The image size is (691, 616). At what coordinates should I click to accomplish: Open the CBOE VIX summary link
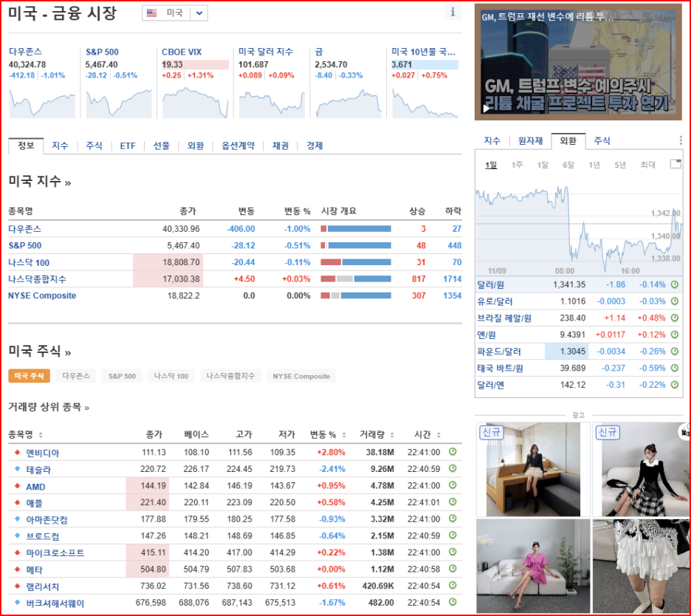pyautogui.click(x=182, y=52)
